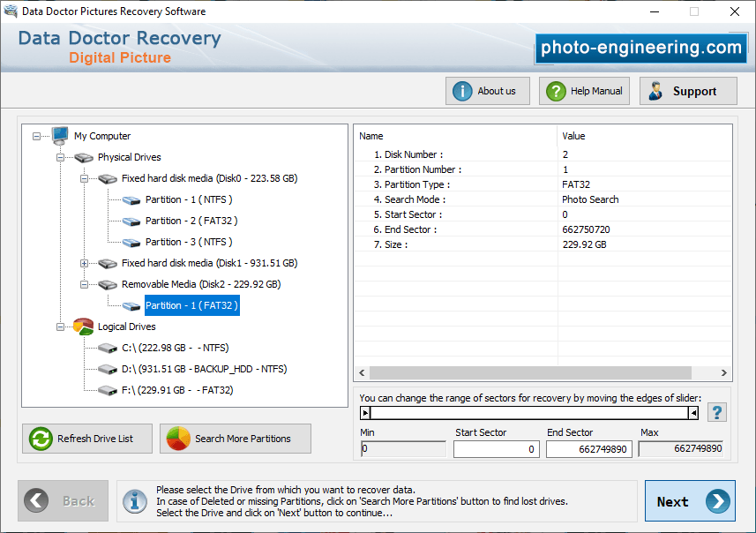Collapse the Physical Drives node
Screen dimensions: 756x533
[x=60, y=157]
